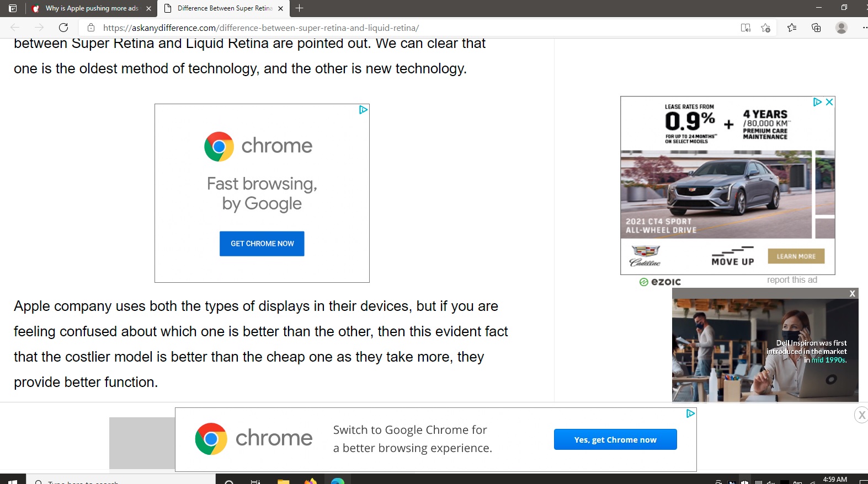
Task: Click the Chrome logo in square ad
Action: pos(219,146)
